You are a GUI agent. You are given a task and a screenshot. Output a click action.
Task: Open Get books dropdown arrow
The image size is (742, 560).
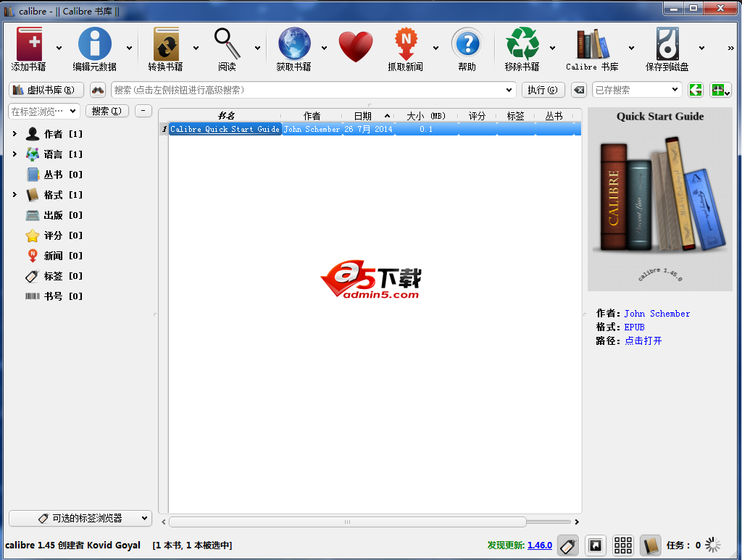click(324, 48)
